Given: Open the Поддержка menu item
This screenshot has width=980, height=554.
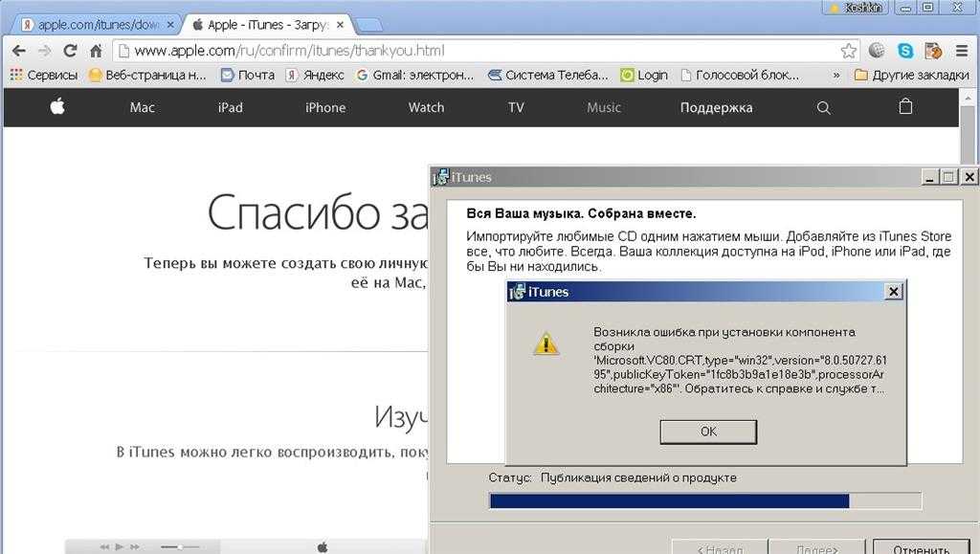Looking at the screenshot, I should click(x=716, y=107).
